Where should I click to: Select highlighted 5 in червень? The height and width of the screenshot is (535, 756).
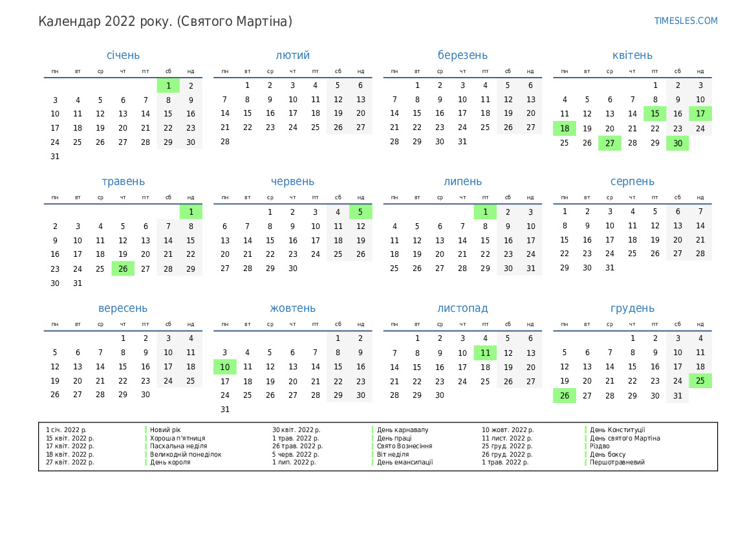coord(360,212)
